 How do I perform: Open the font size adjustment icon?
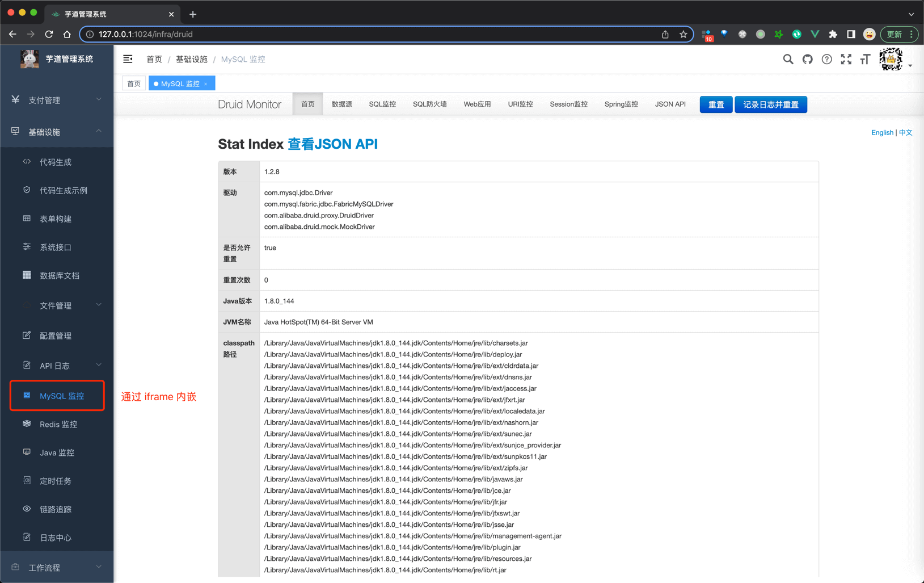point(865,59)
